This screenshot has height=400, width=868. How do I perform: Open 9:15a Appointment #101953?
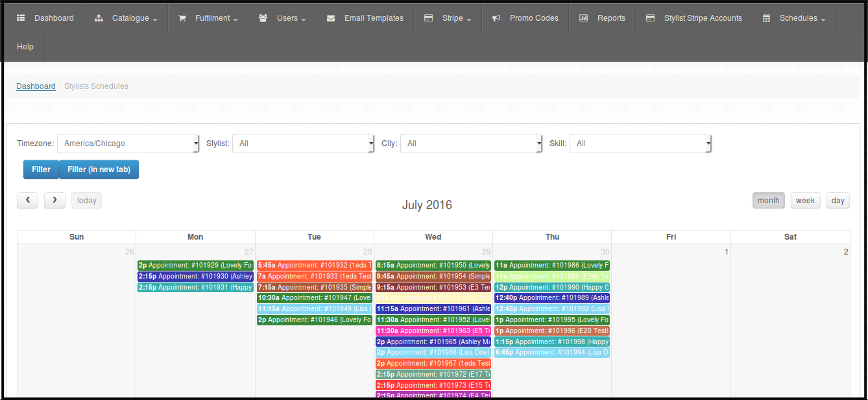coord(433,288)
